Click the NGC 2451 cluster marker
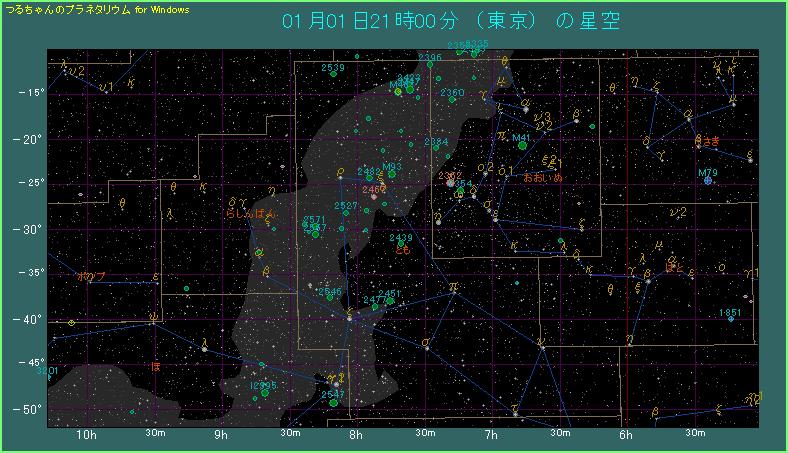Screen dimensions: 788x453 pos(390,300)
